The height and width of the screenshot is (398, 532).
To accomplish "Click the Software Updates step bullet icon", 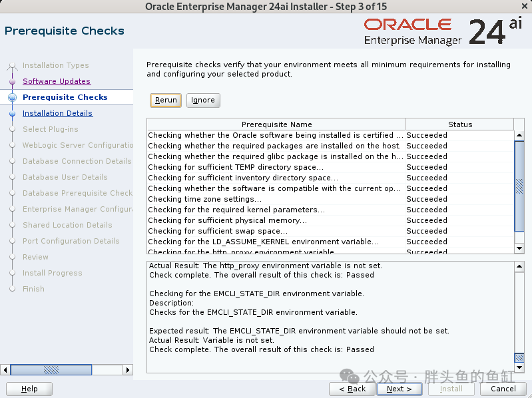I will tap(12, 81).
